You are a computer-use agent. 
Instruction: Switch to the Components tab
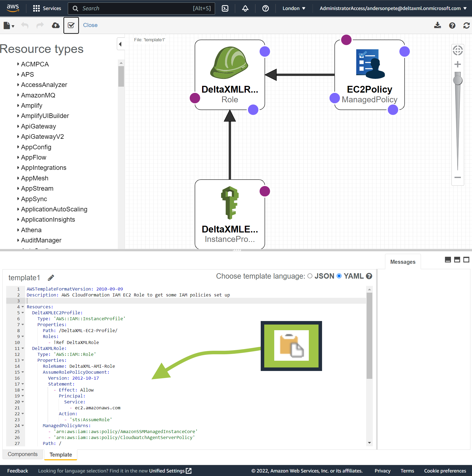coord(23,454)
